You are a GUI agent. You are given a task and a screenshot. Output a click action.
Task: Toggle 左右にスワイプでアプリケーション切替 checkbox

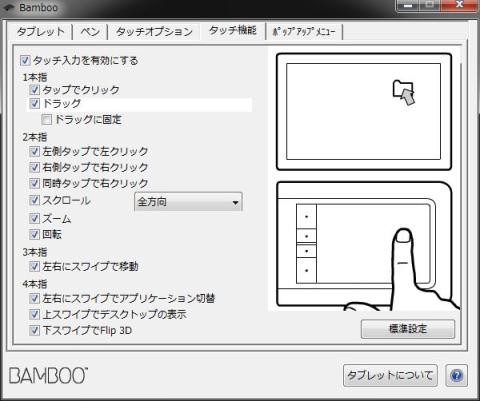click(35, 298)
